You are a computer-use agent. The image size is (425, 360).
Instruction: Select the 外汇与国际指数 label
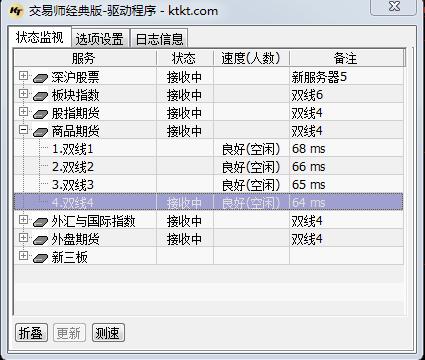click(93, 221)
